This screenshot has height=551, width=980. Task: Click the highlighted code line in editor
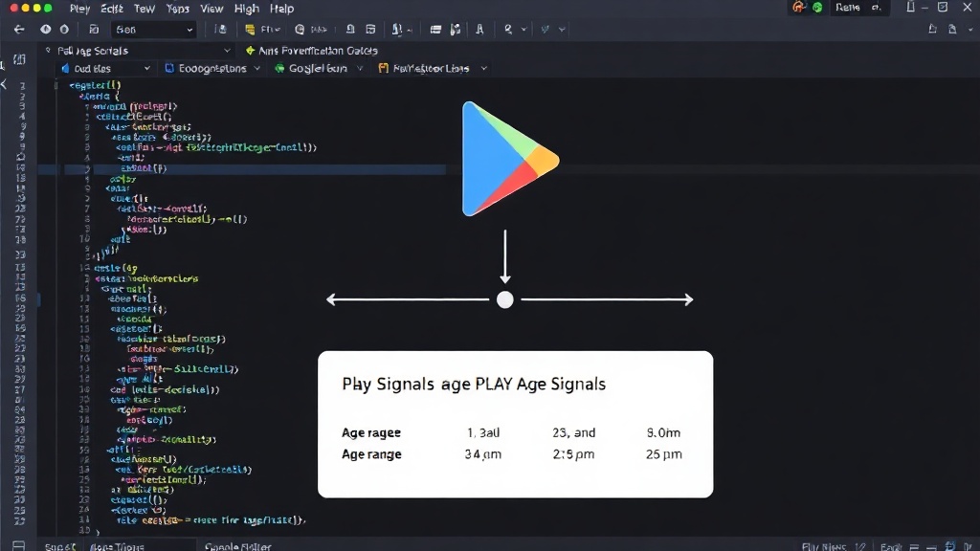pyautogui.click(x=255, y=168)
